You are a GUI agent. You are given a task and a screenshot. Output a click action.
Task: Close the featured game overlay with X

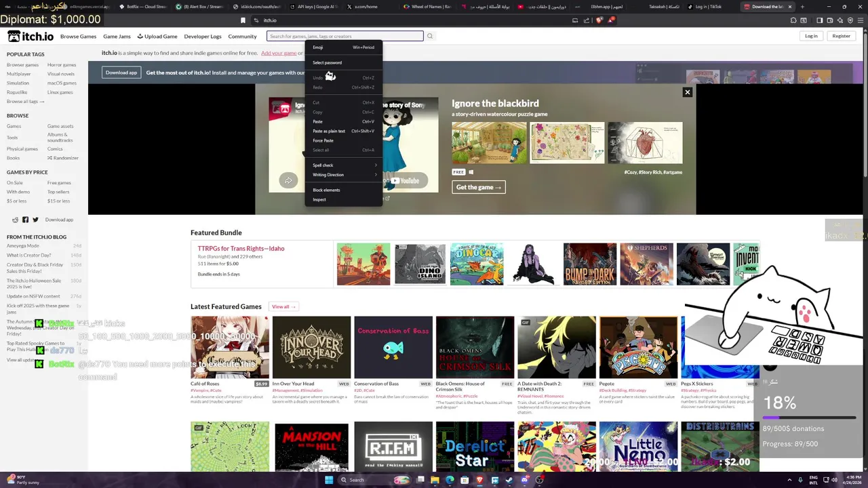click(687, 92)
